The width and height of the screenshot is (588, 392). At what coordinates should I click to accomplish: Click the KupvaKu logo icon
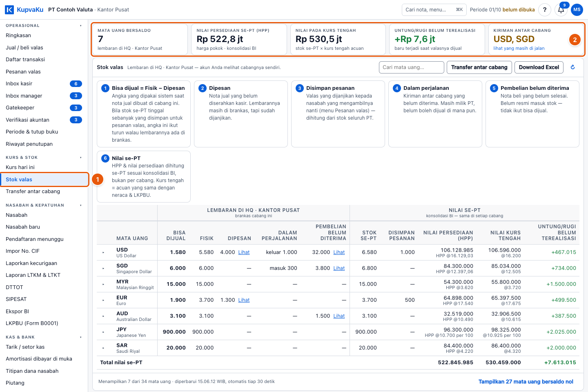click(9, 9)
